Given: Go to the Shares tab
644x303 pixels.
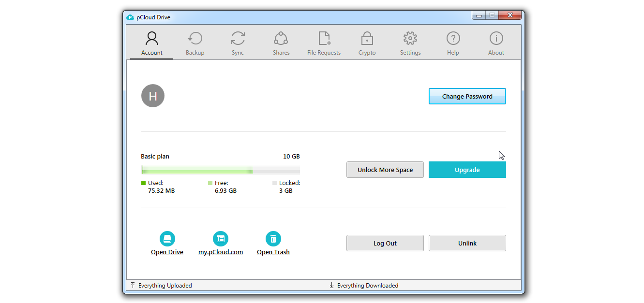Looking at the screenshot, I should tap(281, 43).
